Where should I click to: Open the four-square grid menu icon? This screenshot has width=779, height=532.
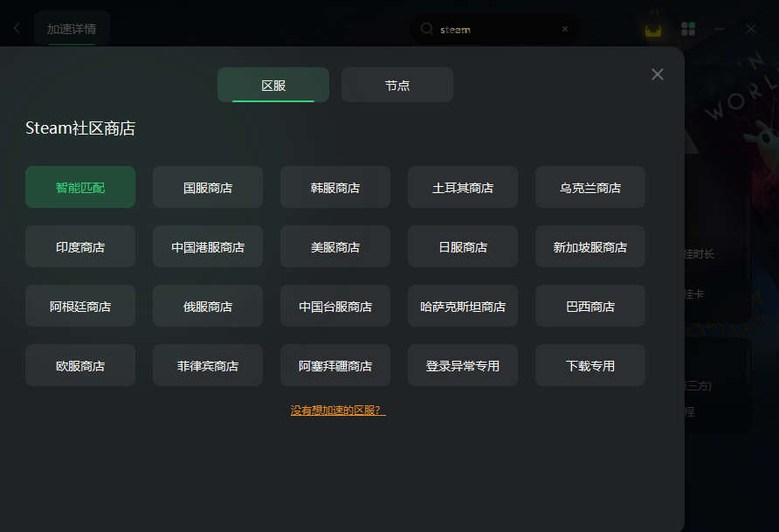pos(688,30)
